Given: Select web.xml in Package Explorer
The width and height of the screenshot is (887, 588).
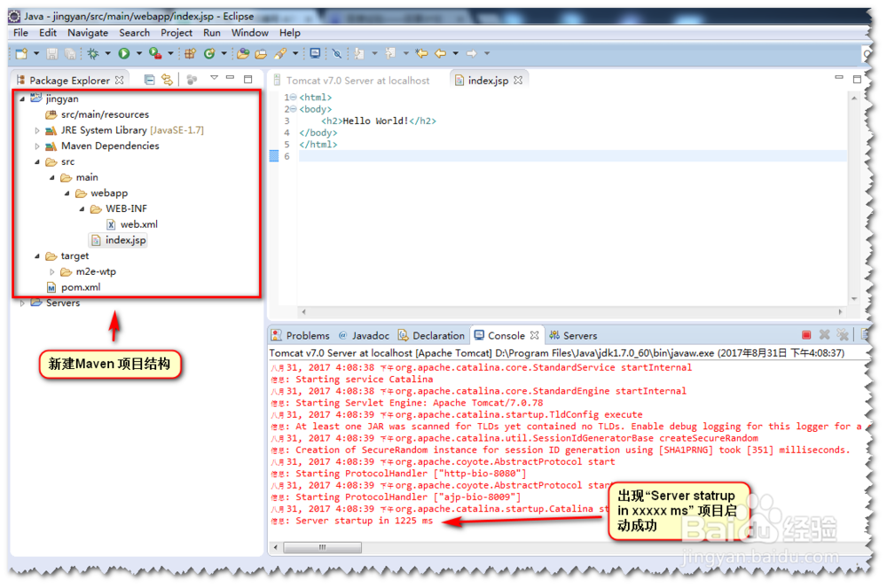Looking at the screenshot, I should 132,224.
